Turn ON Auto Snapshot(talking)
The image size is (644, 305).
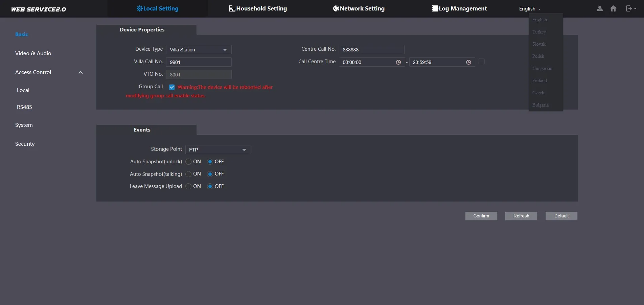188,174
